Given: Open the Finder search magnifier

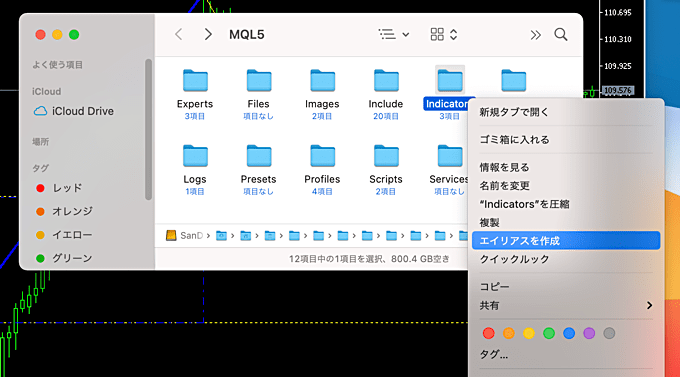Looking at the screenshot, I should tap(561, 34).
